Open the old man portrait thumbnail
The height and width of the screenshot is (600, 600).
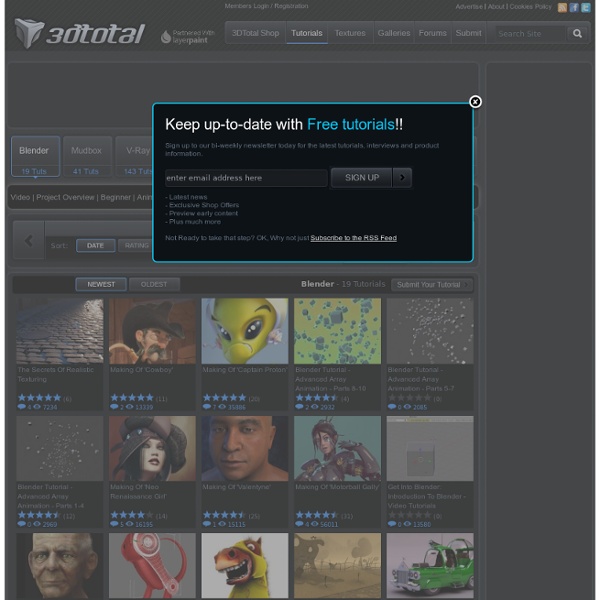(60, 566)
